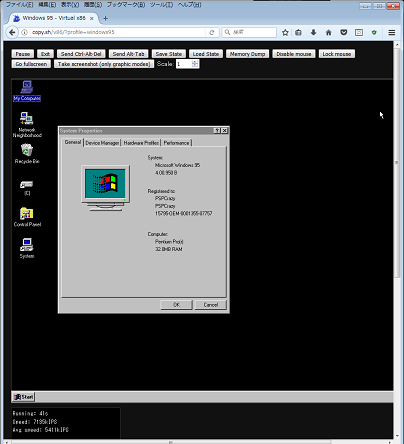This screenshot has width=404, height=444.
Task: Click the Disable mouse button
Action: pos(294,54)
